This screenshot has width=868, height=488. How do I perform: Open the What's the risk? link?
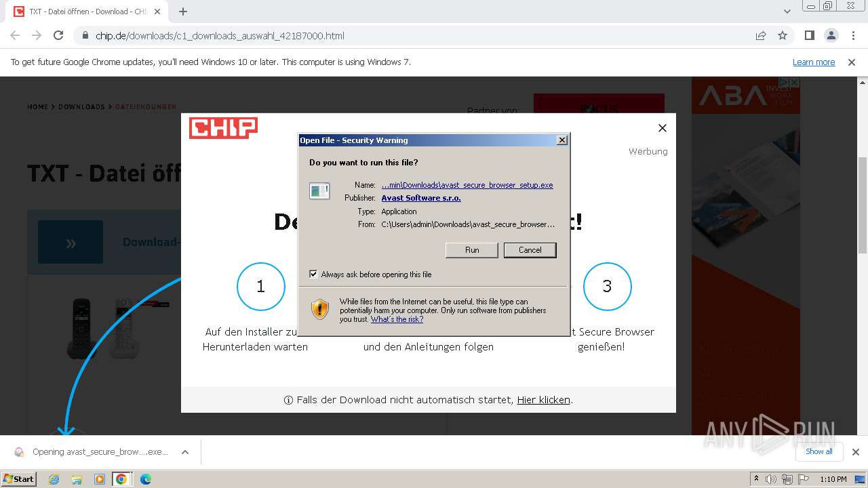coord(397,319)
